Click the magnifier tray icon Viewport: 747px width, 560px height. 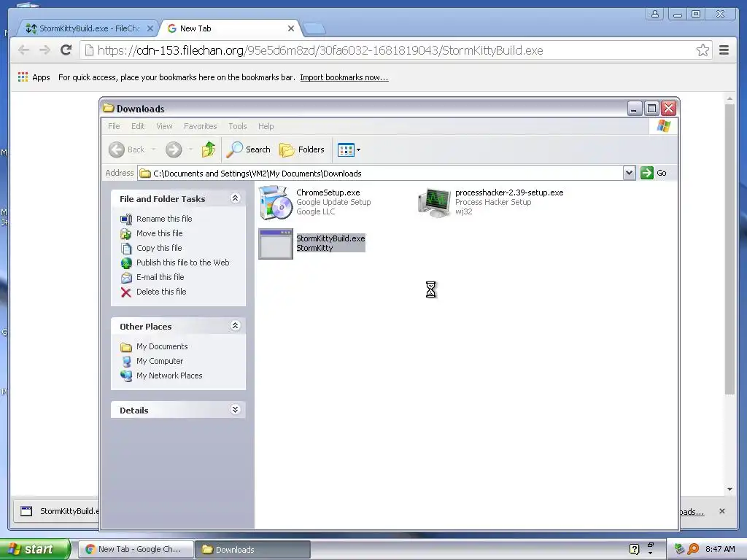[x=693, y=549]
